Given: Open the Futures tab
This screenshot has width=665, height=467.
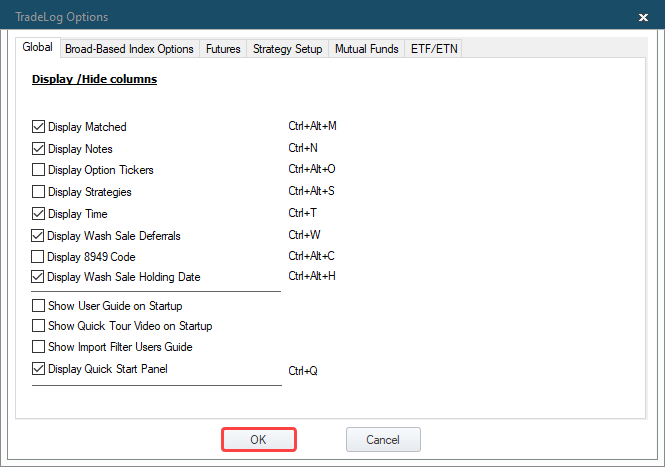Looking at the screenshot, I should coord(223,49).
